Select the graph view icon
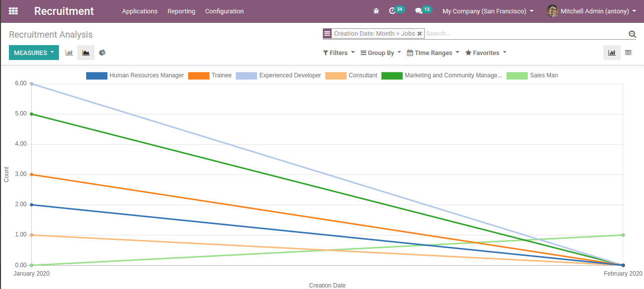Image resolution: width=644 pixels, height=289 pixels. (x=612, y=53)
